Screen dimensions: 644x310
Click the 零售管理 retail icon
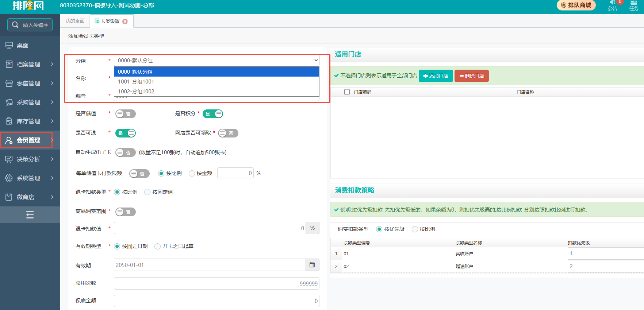tap(9, 83)
